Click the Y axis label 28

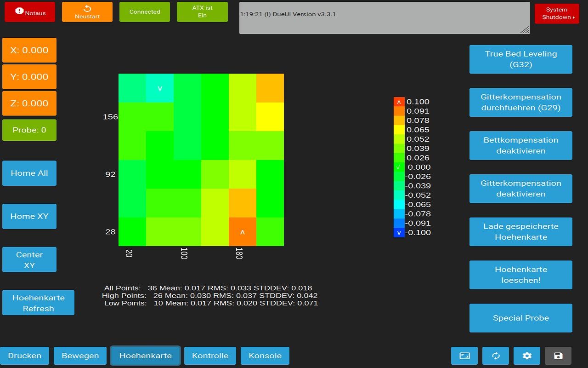pos(110,232)
